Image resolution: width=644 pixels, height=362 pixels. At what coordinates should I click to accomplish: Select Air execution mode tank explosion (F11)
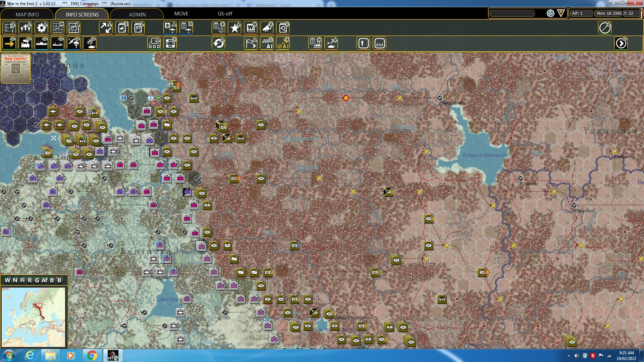click(x=90, y=44)
